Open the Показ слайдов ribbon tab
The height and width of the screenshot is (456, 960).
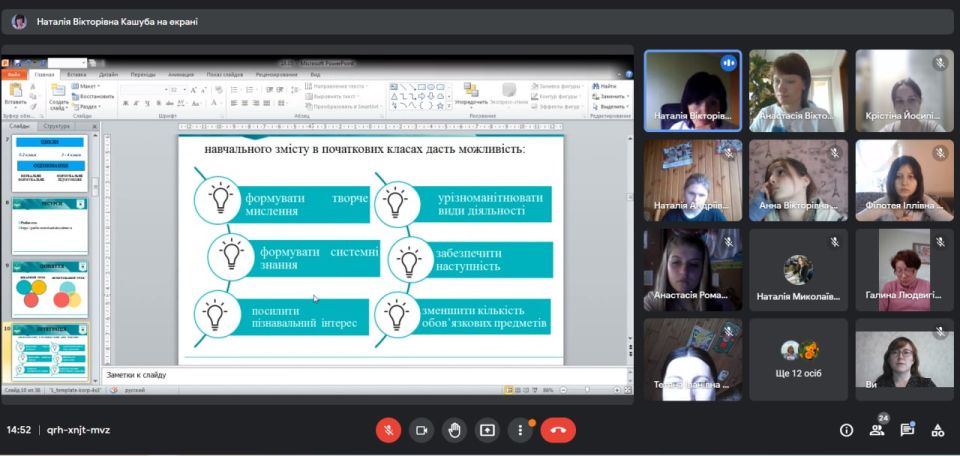pyautogui.click(x=225, y=75)
